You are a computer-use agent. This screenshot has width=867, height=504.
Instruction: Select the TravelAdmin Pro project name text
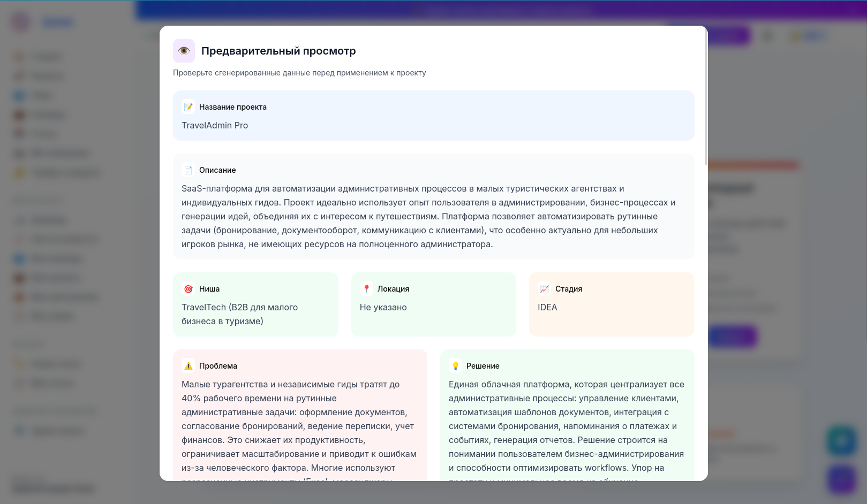[x=215, y=125]
